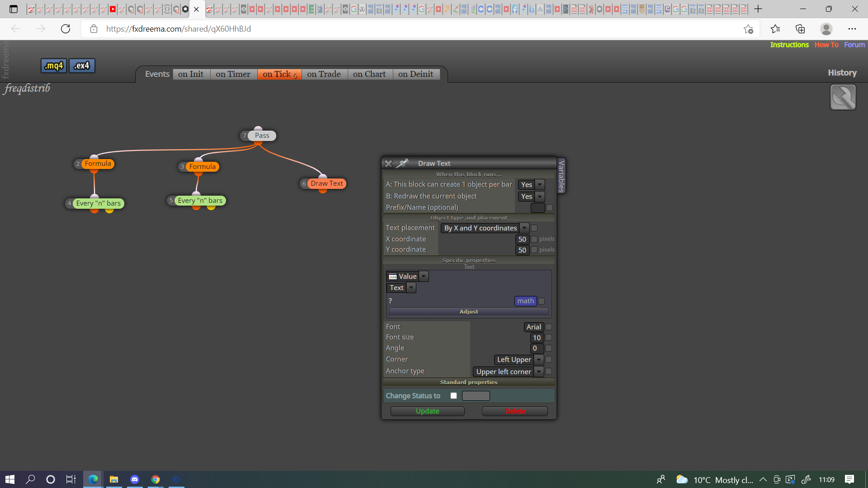
Task: Toggle the checkbox beside the math button
Action: click(542, 301)
